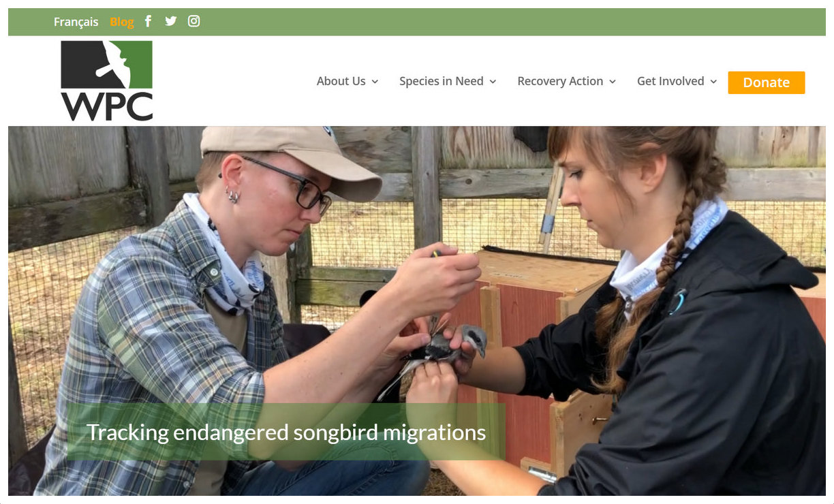Open the Blog link in top bar
This screenshot has width=834, height=504.
coord(121,22)
